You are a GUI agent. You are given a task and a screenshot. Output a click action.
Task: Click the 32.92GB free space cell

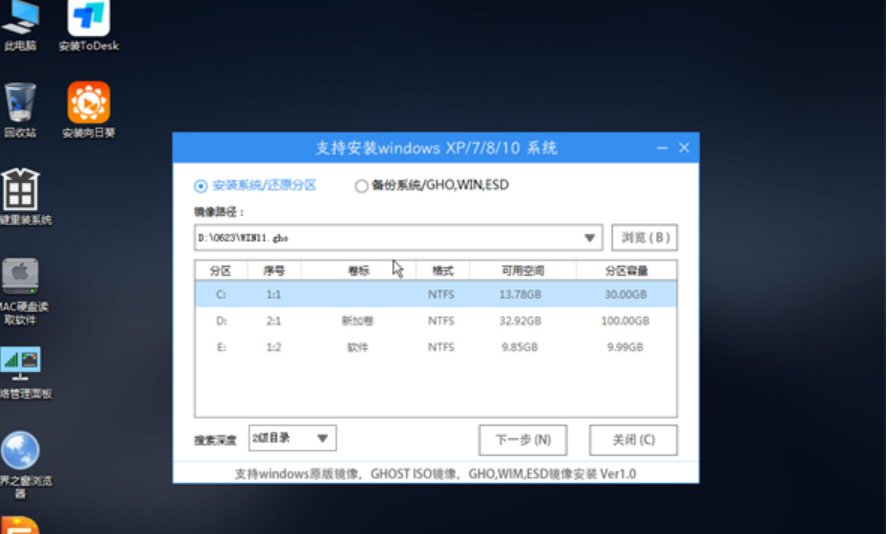tap(520, 321)
